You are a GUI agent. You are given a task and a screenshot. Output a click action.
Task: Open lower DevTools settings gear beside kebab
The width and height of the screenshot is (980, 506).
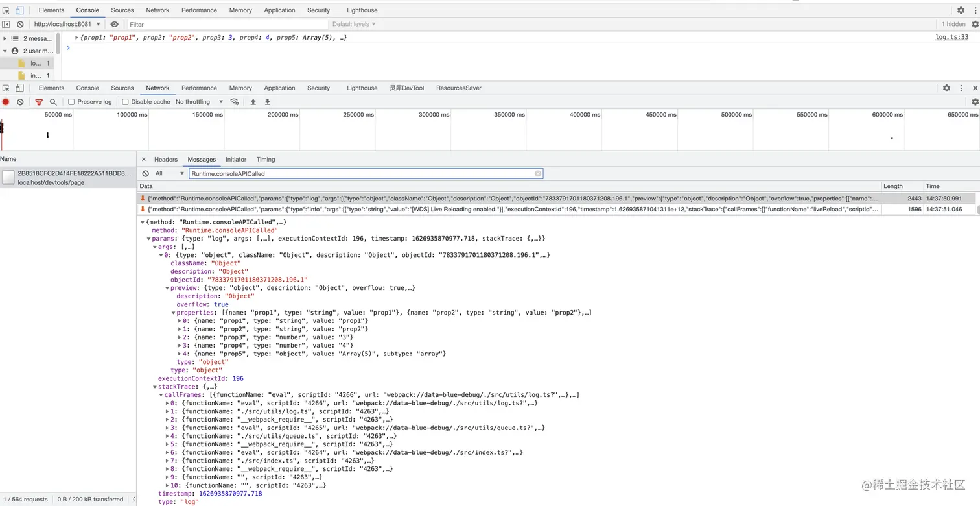(946, 88)
